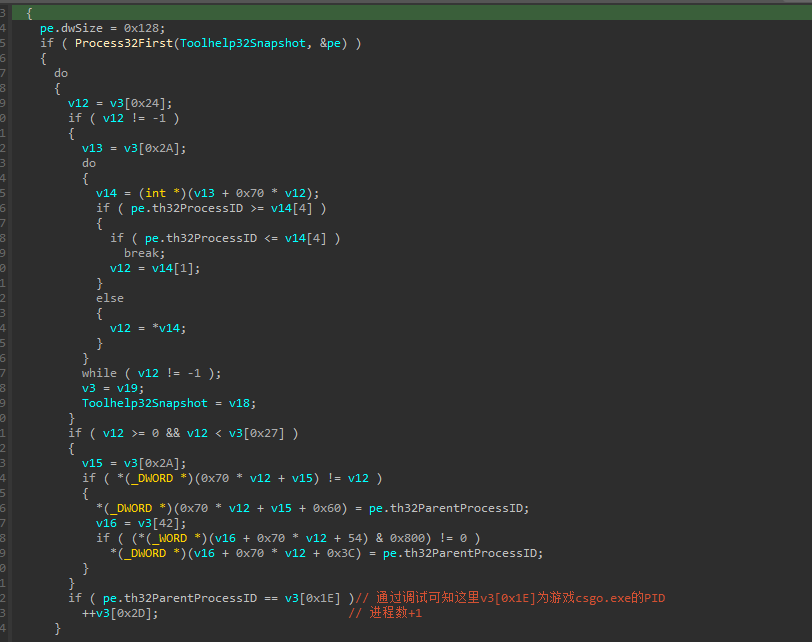
Task: Click the Toolhelp32Snapshot = v18 assignment
Action: 168,403
